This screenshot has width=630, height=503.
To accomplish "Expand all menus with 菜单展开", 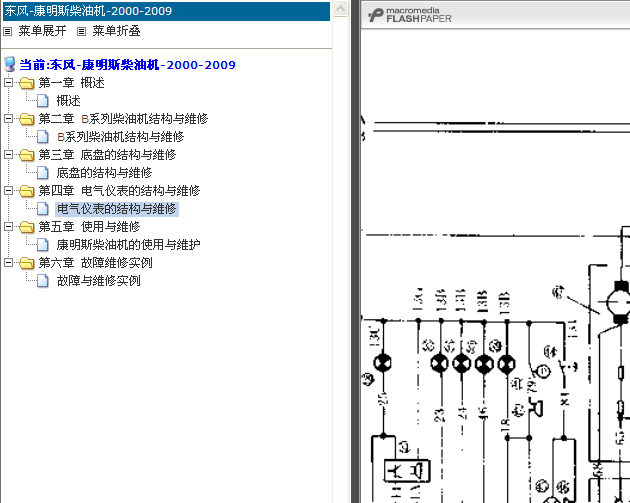I will pos(42,31).
